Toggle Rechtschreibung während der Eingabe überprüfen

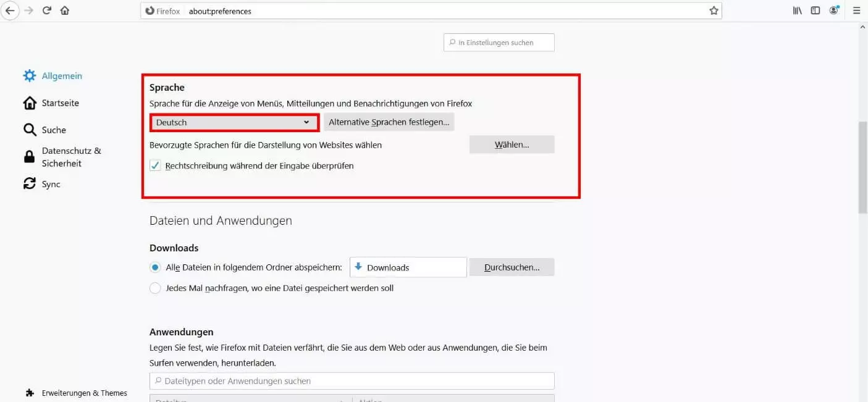click(155, 165)
